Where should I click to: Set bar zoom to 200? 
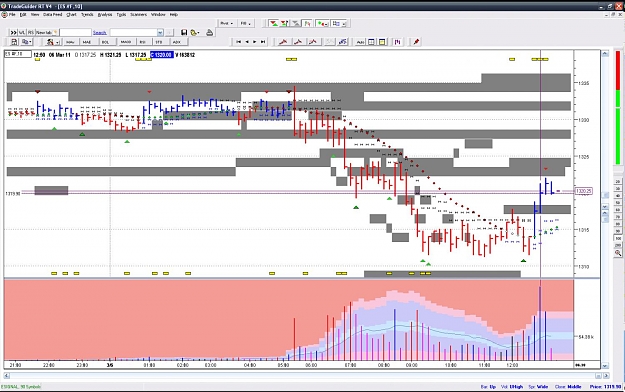[618, 245]
